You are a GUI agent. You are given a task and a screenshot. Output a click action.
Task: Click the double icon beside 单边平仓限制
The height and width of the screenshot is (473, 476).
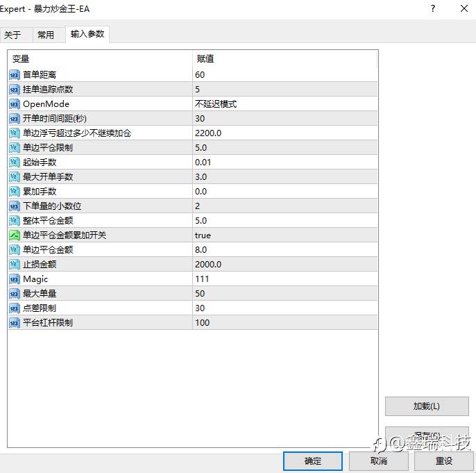[15, 148]
